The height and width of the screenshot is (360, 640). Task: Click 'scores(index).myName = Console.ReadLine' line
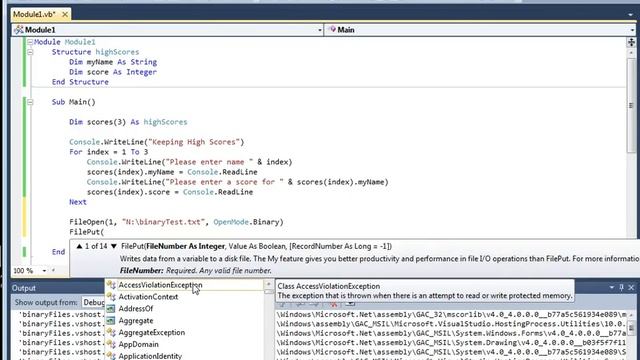[172, 172]
